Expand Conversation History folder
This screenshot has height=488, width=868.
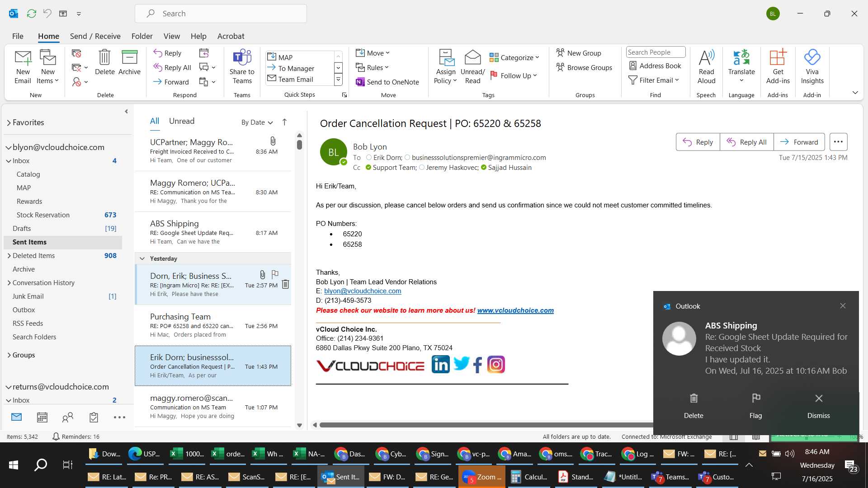pyautogui.click(x=9, y=283)
